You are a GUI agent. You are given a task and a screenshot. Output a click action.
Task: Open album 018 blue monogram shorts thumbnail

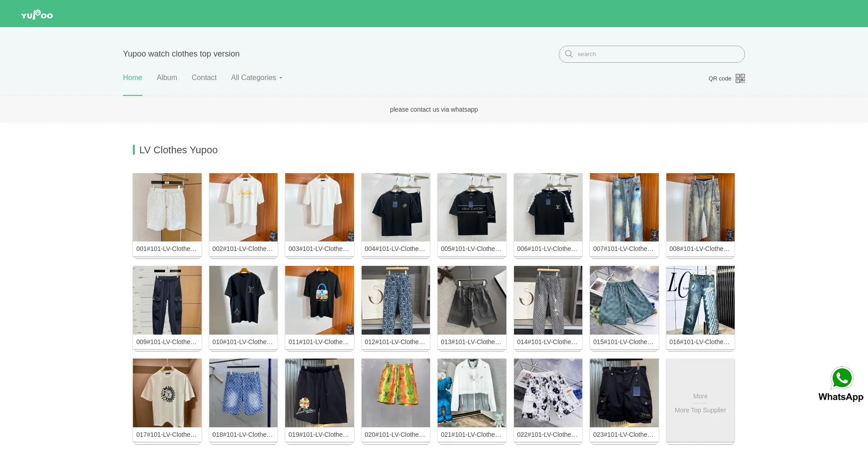click(243, 393)
